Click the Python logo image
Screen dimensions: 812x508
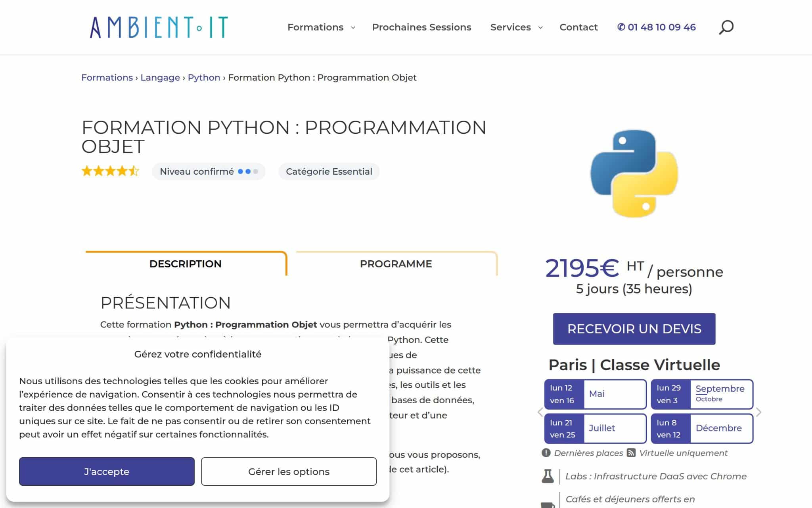[634, 173]
